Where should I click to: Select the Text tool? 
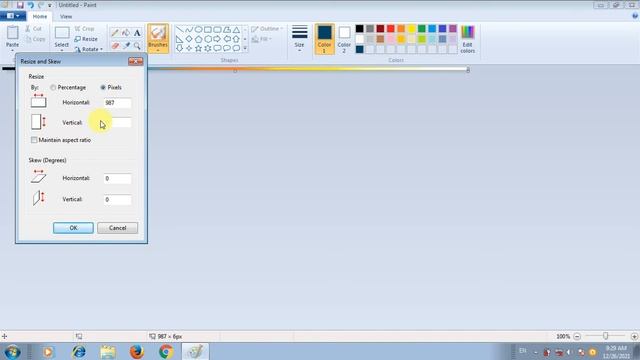[137, 33]
